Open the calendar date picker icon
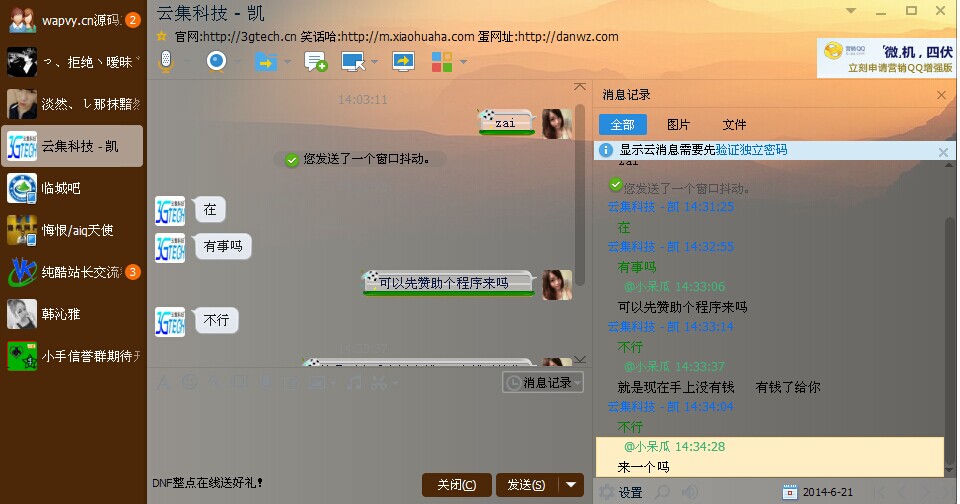 [789, 492]
